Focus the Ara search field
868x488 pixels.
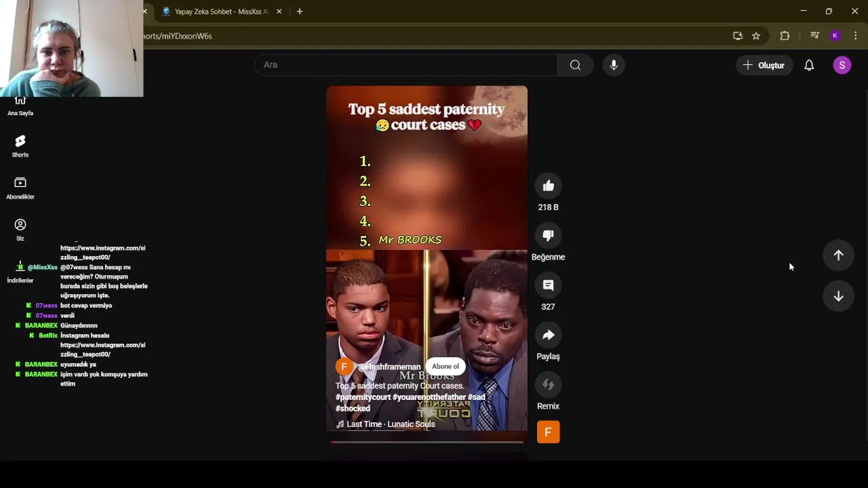tap(407, 65)
